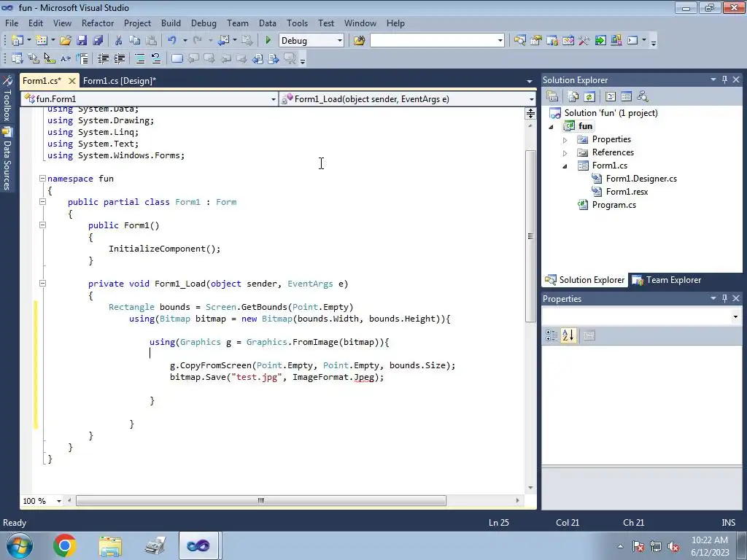Click the Navigate Backward icon

point(223,41)
